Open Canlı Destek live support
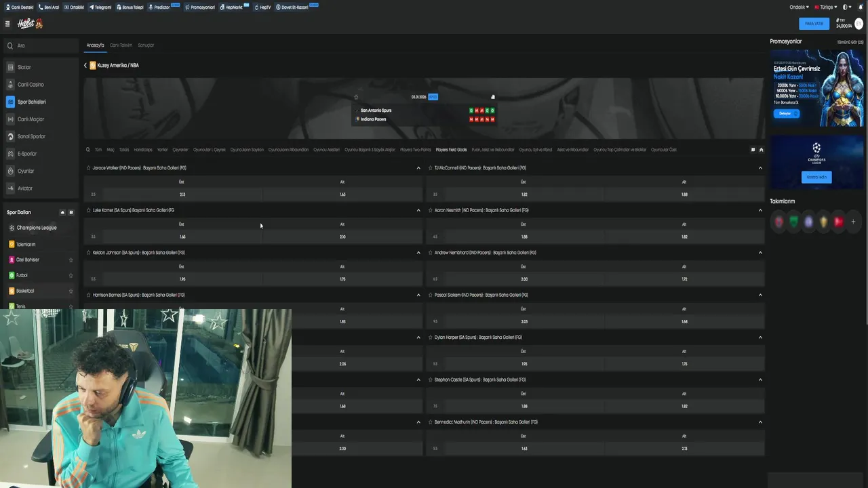868x488 pixels. [x=19, y=7]
